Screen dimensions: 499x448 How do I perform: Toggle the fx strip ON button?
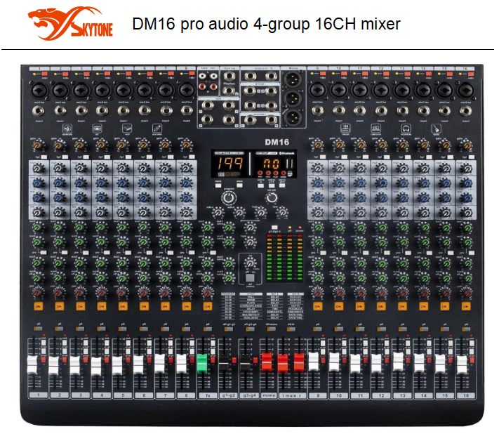point(207,307)
